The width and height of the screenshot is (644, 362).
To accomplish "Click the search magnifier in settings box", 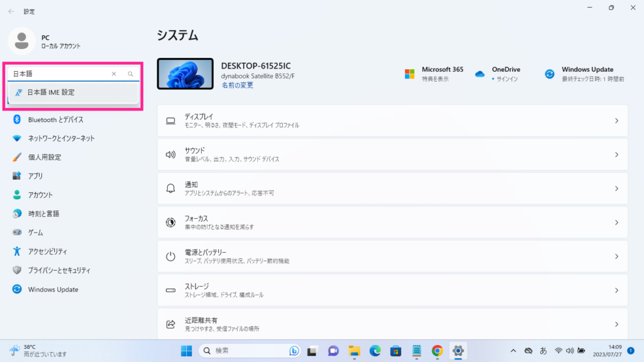I will point(131,74).
